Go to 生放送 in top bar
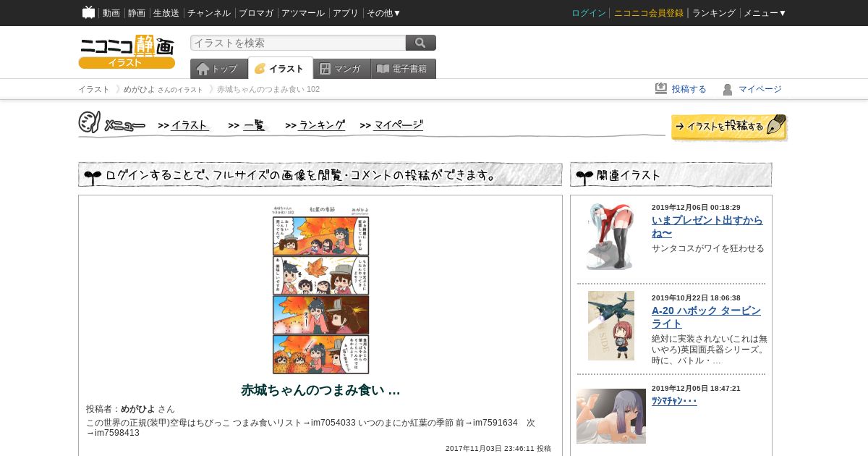This screenshot has width=868, height=456. (166, 13)
